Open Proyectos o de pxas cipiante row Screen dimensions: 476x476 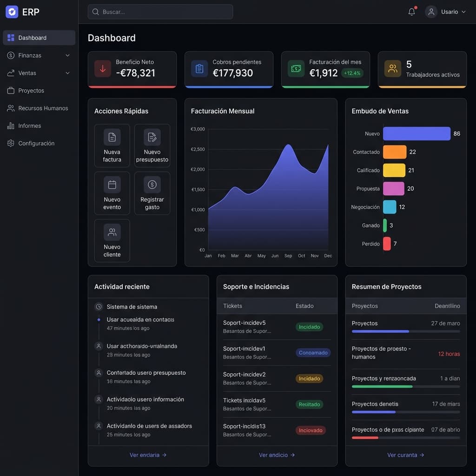(x=406, y=433)
